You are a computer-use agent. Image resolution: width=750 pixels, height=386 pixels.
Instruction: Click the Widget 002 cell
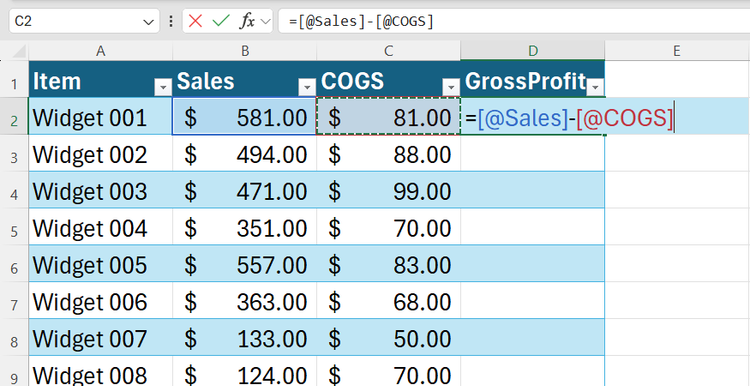click(x=100, y=153)
